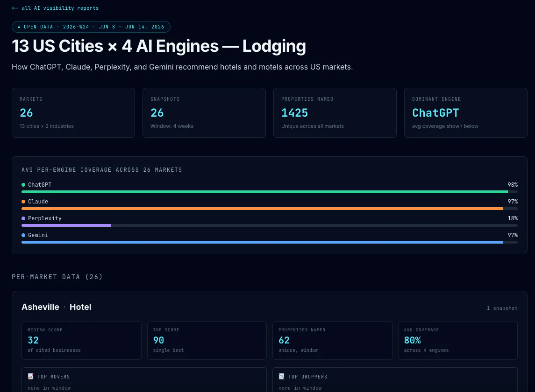Click the Asheville Top Score 90 tile
535x392 pixels.
point(207,340)
